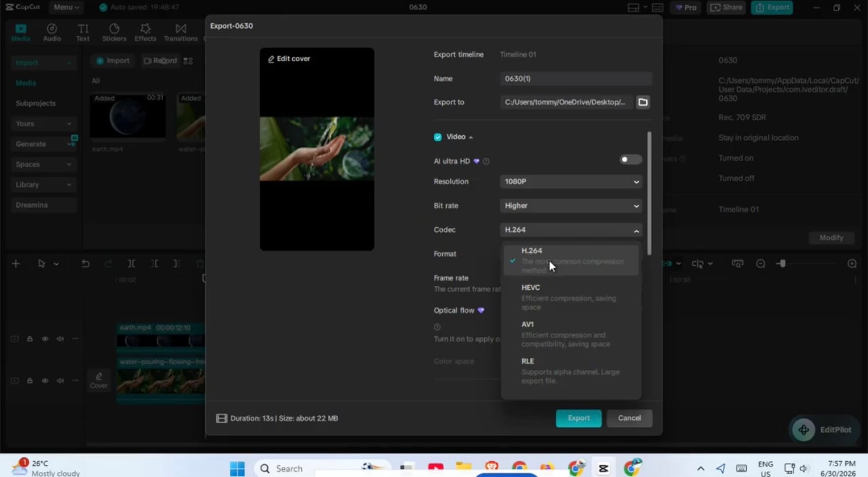Select the earth.mp4 media thumbnail
868x477 pixels.
coord(128,116)
